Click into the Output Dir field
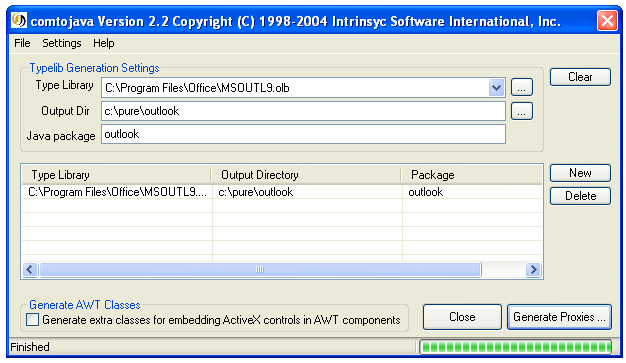The width and height of the screenshot is (626, 363). click(x=303, y=111)
